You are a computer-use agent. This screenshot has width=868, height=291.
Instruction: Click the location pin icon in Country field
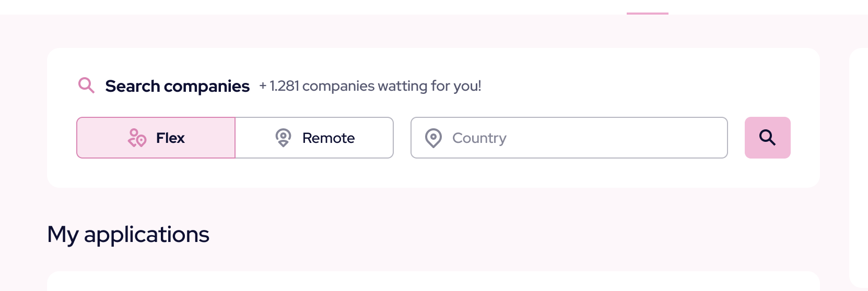pyautogui.click(x=433, y=138)
